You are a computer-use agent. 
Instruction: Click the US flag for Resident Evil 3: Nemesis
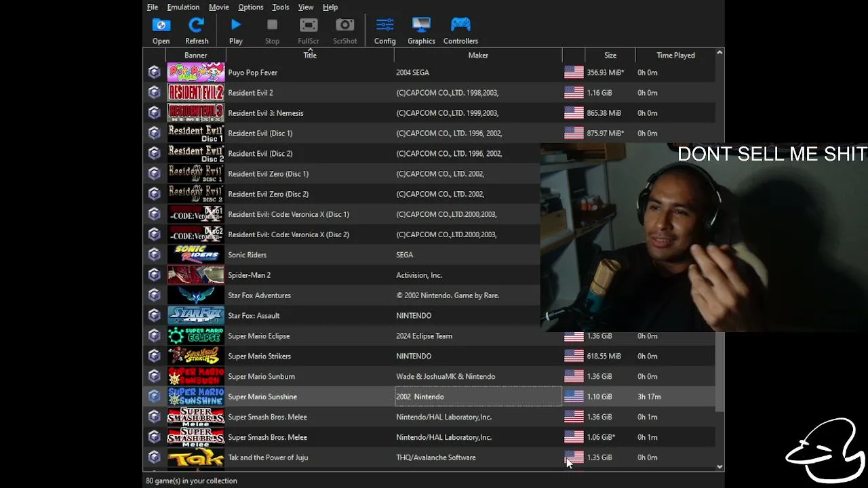574,113
